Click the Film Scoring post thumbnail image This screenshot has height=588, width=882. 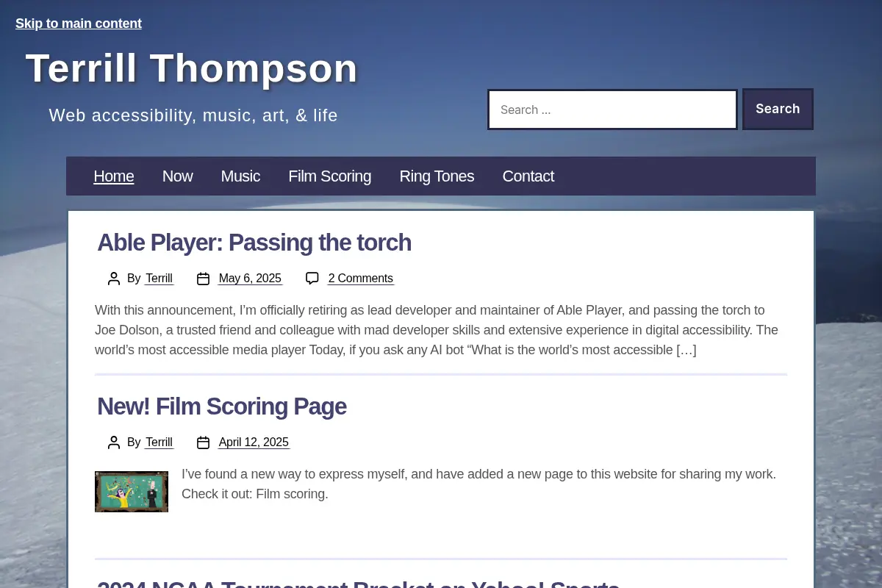coord(132,492)
